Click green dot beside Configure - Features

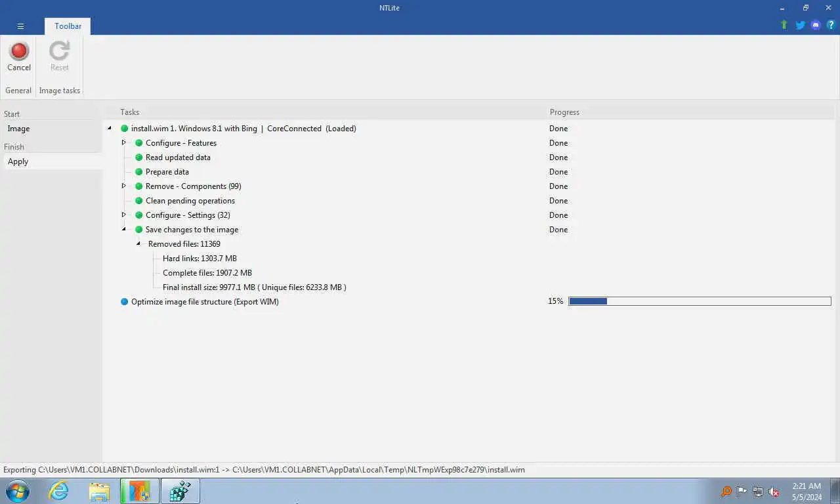point(138,143)
